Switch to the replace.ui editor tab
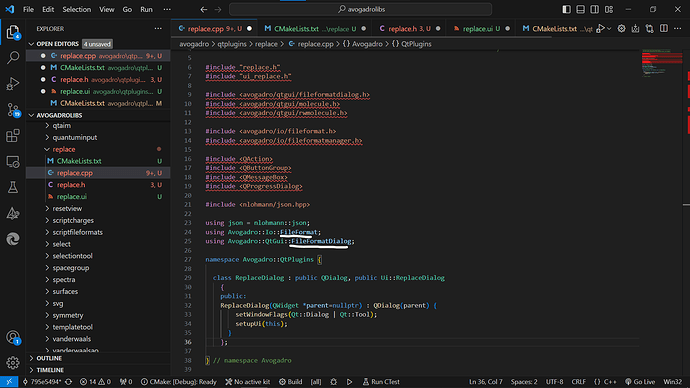The height and width of the screenshot is (388, 690). [481, 29]
